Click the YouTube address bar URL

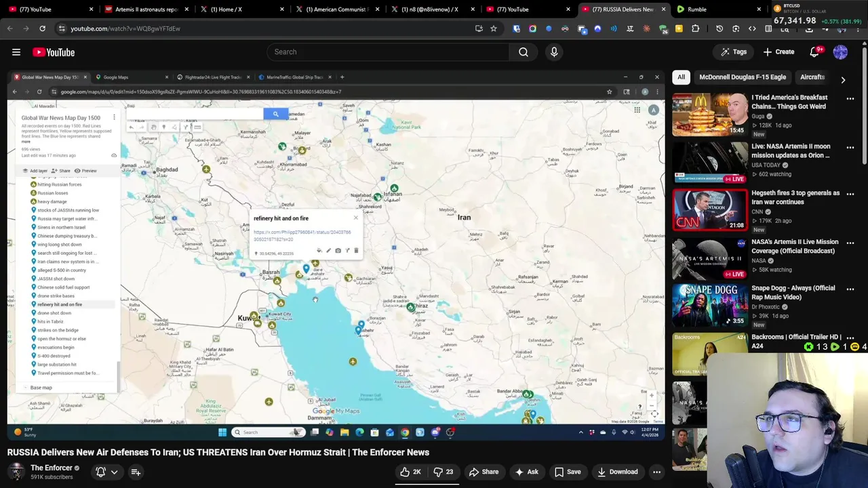[125, 28]
